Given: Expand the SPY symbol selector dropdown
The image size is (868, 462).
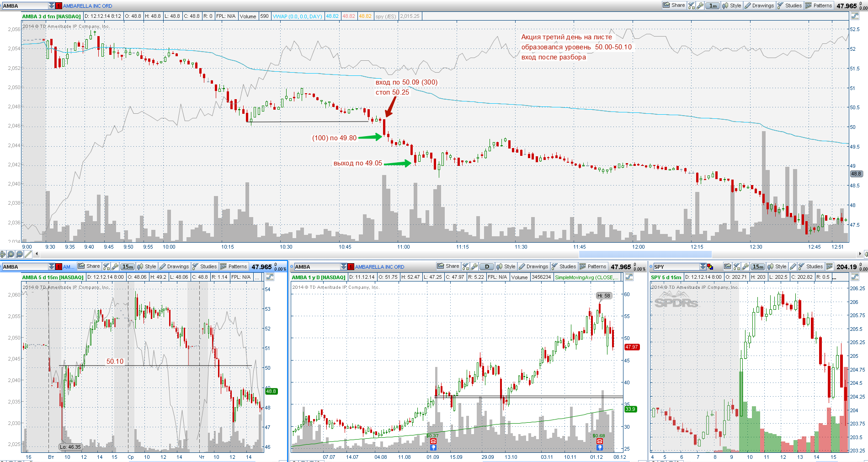Looking at the screenshot, I should (703, 266).
